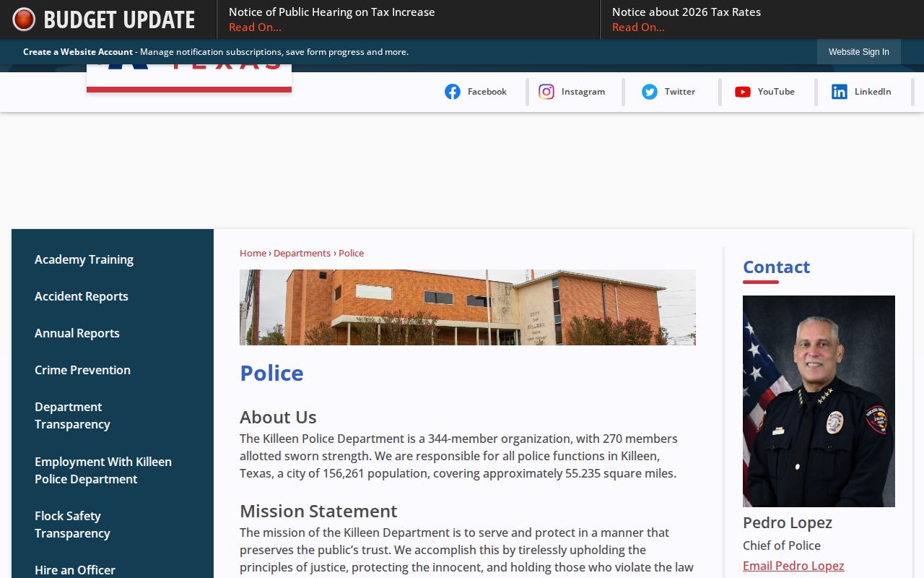Click the Mission Statement heading
This screenshot has height=578, width=924.
click(x=318, y=511)
